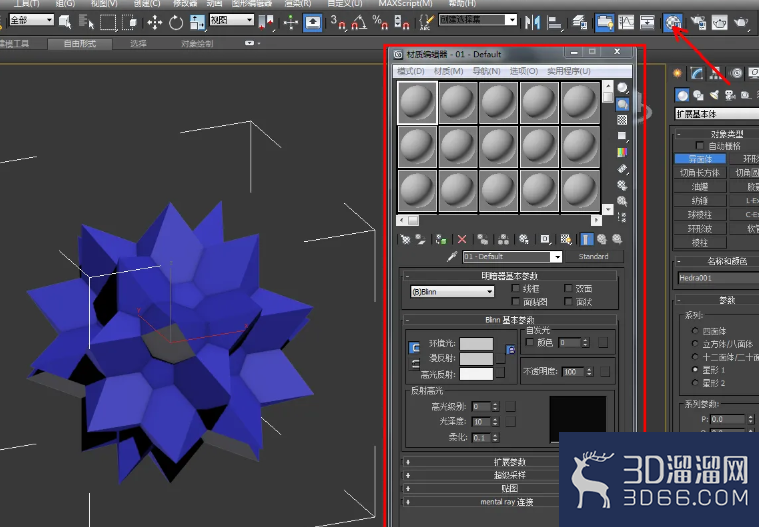
Task: Click the Render Production teapot
Action: (x=741, y=22)
